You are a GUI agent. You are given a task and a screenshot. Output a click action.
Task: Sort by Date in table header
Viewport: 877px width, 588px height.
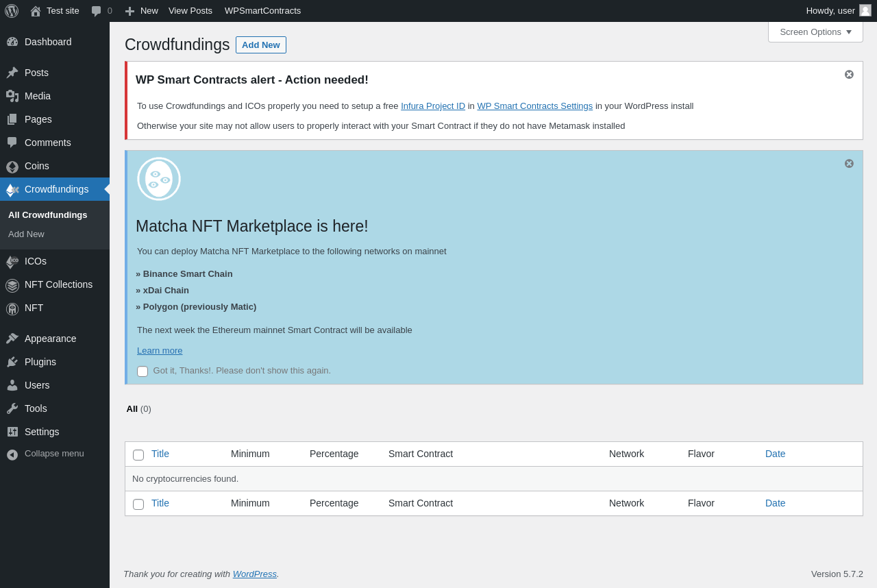776,454
